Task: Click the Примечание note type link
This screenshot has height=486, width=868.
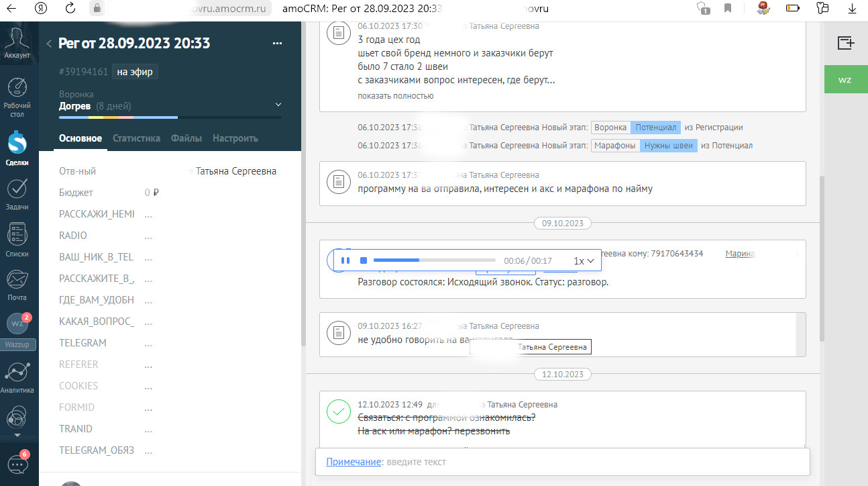Action: coord(353,462)
